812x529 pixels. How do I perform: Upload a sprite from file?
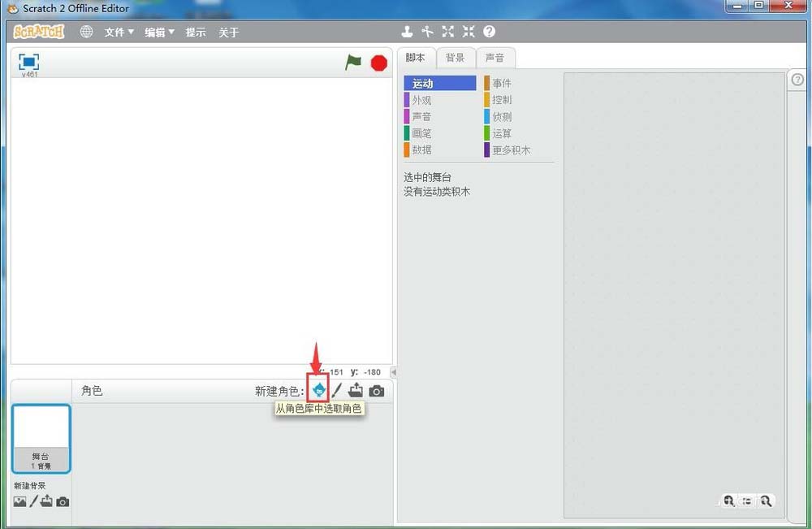[x=356, y=390]
